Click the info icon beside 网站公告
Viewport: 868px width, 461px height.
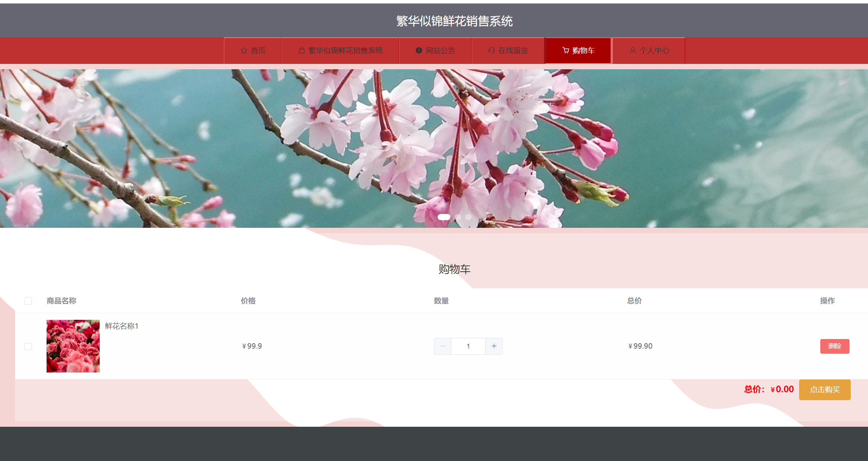coord(419,50)
